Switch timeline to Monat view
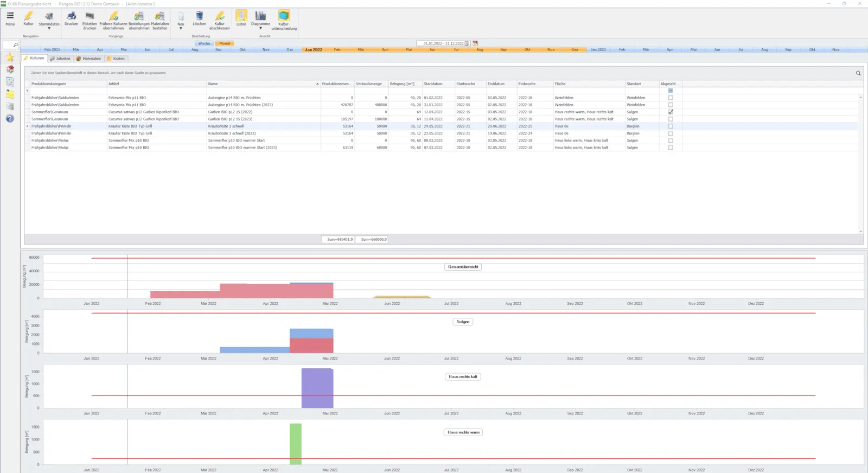The height and width of the screenshot is (473, 868). click(x=225, y=43)
